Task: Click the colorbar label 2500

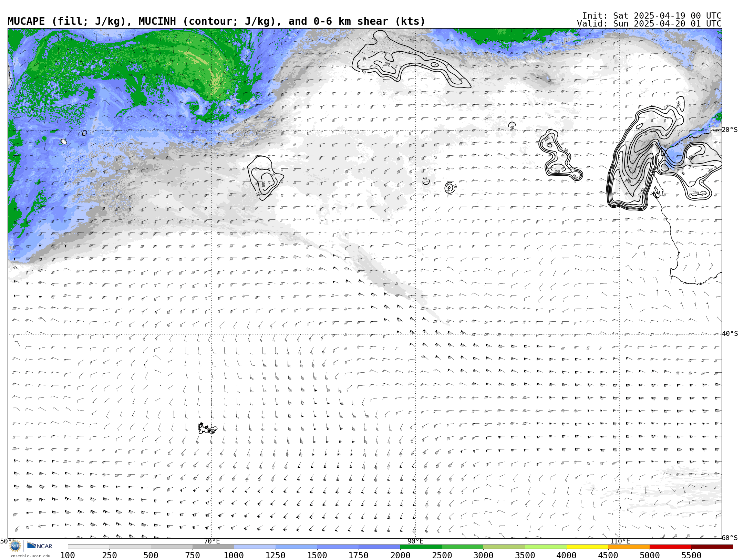Action: coord(442,556)
